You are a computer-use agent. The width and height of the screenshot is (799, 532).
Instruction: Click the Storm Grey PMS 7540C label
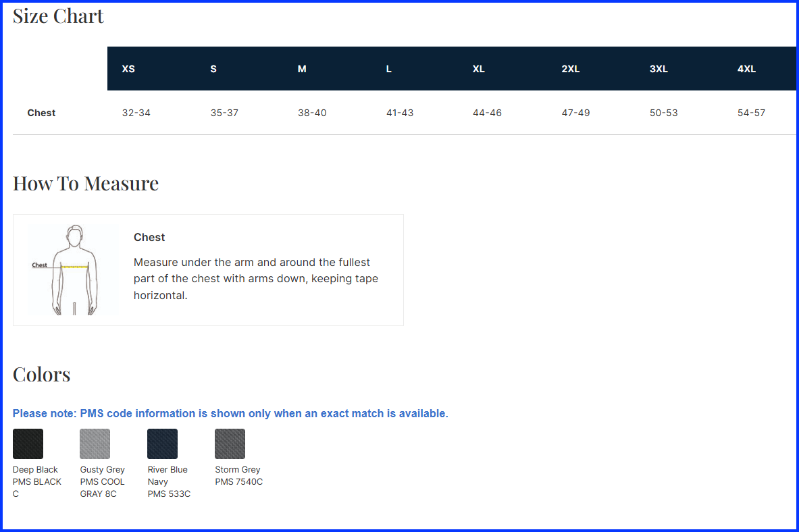click(238, 476)
